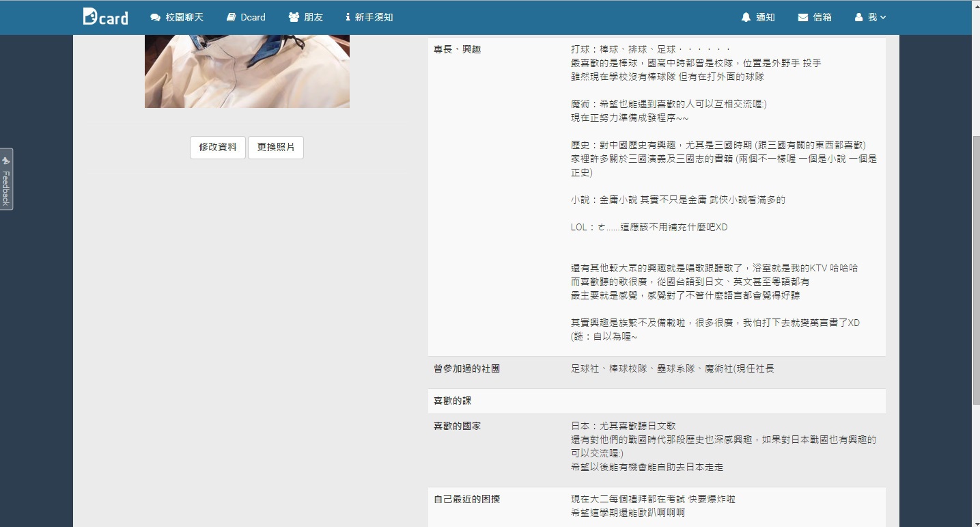
Task: Click the clubs text 足球社、棒球校隊
Action: (x=673, y=368)
